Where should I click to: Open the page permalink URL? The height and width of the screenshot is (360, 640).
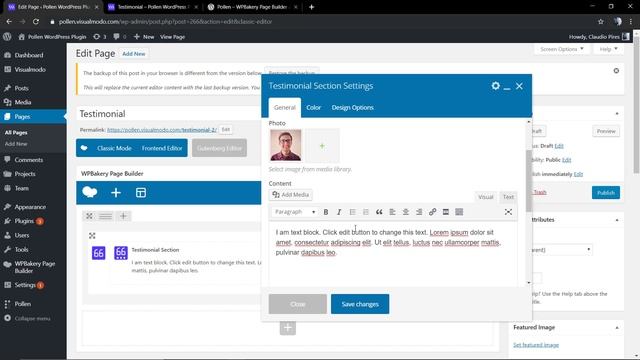click(x=162, y=130)
